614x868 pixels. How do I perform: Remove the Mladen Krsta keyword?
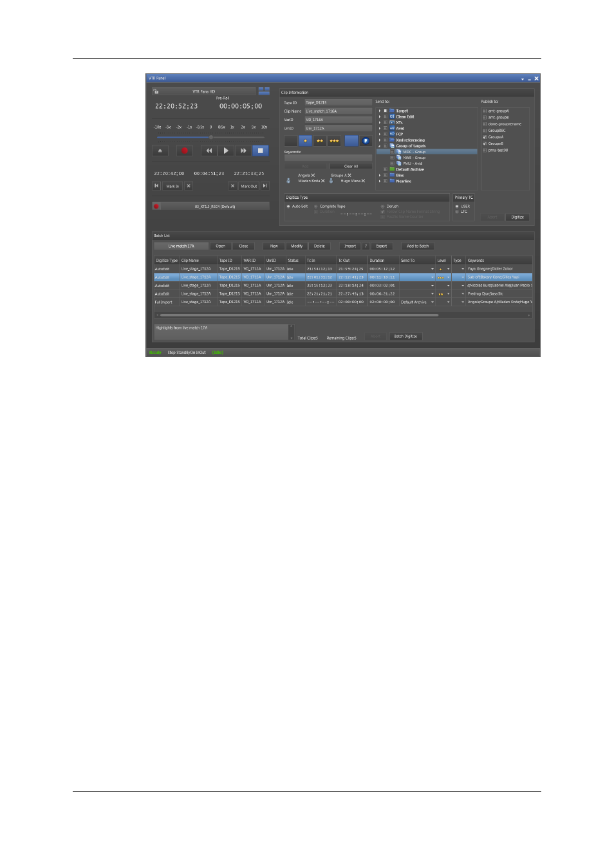323,181
